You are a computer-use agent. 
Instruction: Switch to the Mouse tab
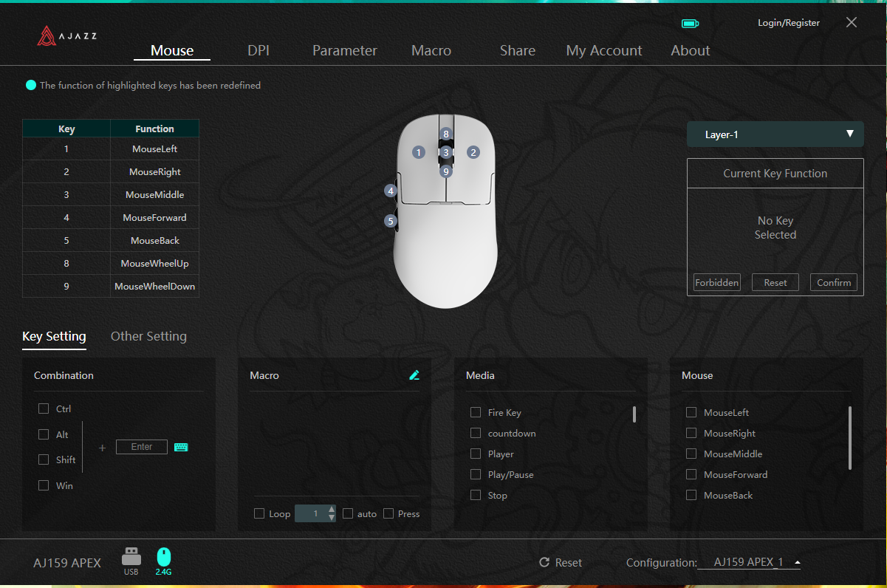[x=172, y=50]
